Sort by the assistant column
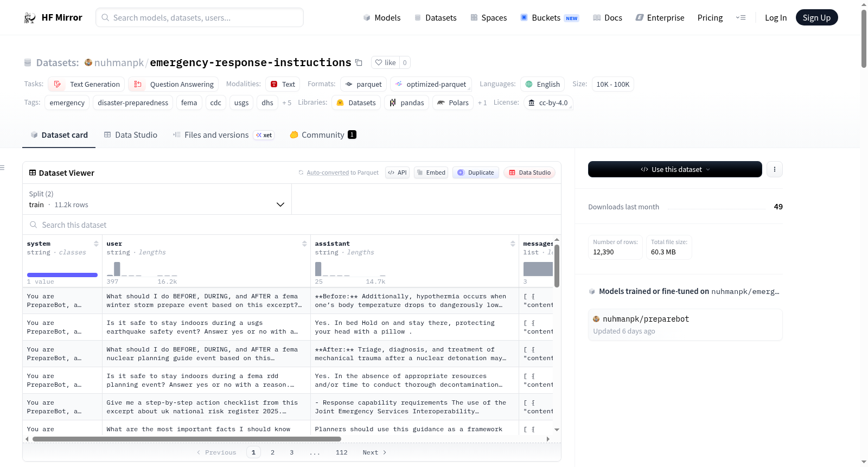The width and height of the screenshot is (868, 467). [513, 244]
